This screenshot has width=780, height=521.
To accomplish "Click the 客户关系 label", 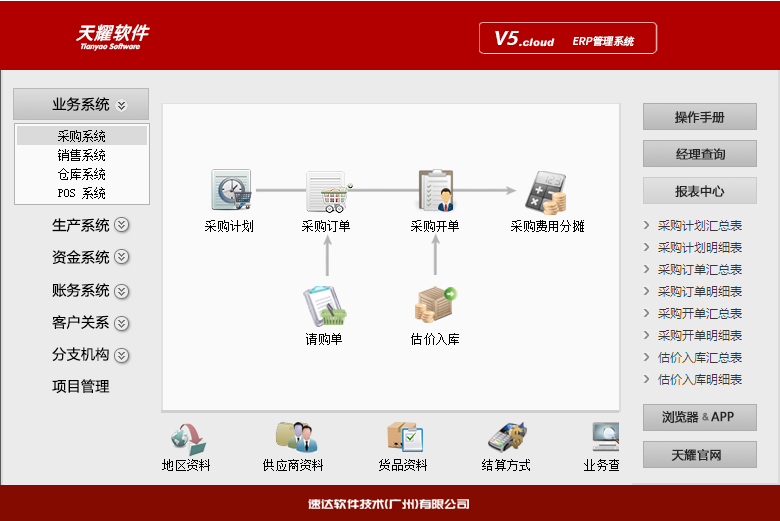I will point(81,322).
